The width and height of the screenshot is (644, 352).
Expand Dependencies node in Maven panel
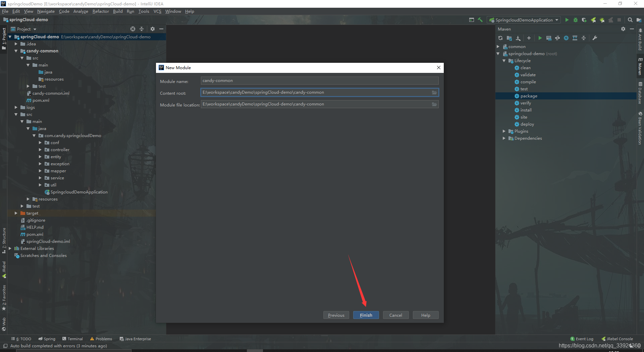click(504, 138)
